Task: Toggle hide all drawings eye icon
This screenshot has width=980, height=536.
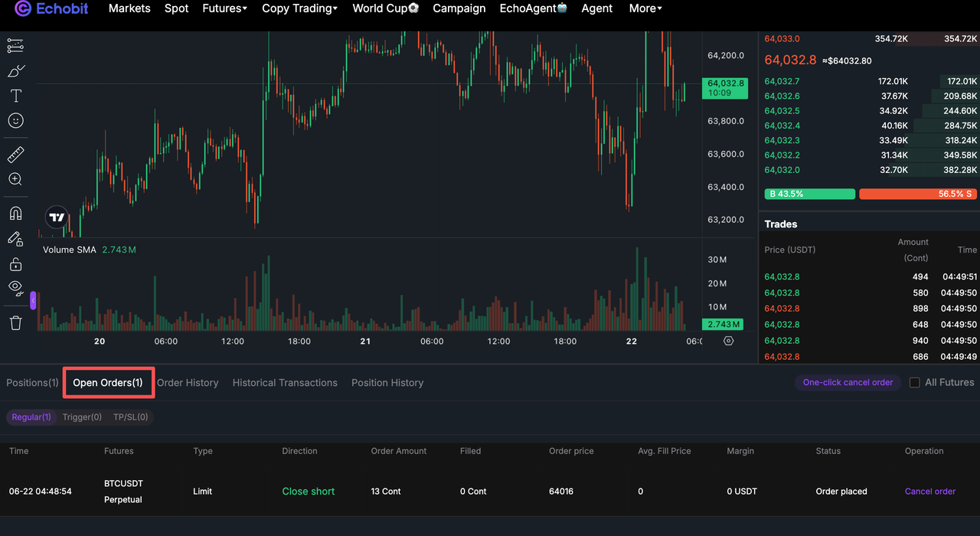Action: click(x=15, y=288)
